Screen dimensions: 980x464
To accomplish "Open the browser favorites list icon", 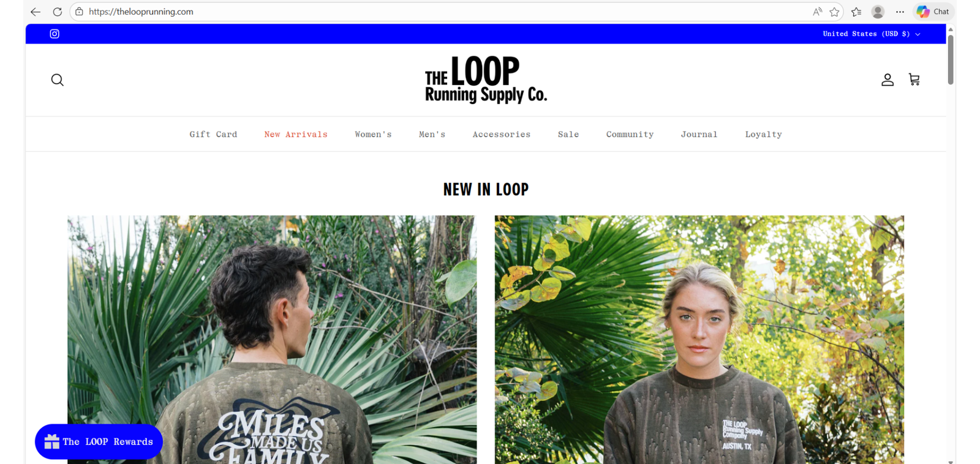I will pyautogui.click(x=856, y=12).
